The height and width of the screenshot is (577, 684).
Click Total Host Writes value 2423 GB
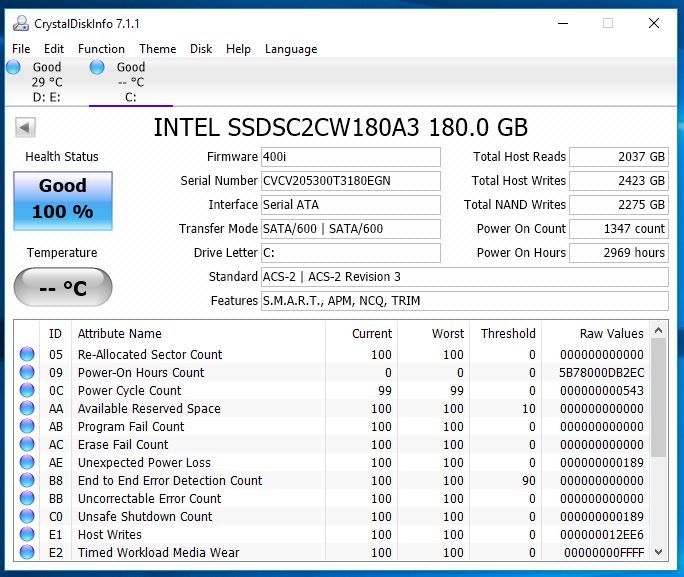pos(619,181)
